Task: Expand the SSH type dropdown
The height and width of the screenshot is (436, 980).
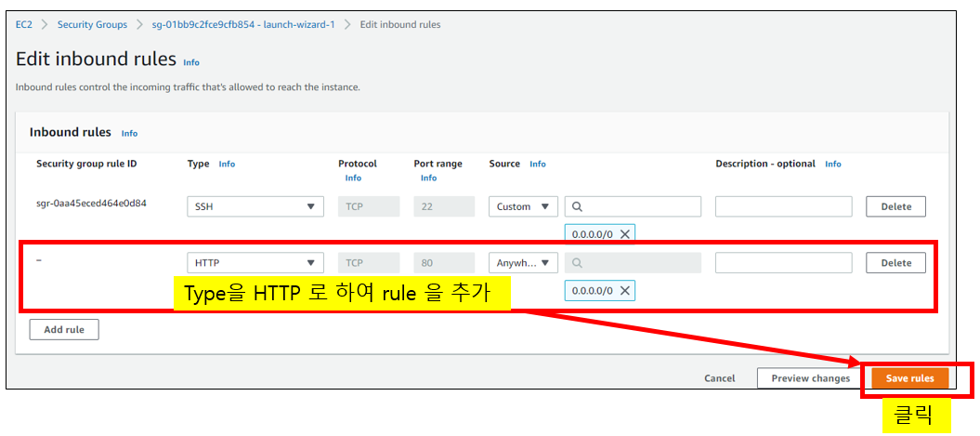Action: click(255, 206)
